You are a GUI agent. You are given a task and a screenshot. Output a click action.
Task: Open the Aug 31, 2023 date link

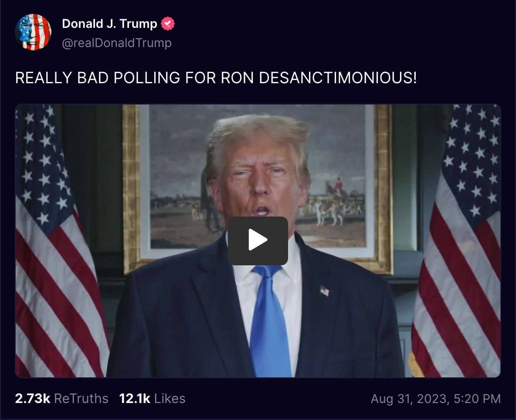(x=409, y=399)
